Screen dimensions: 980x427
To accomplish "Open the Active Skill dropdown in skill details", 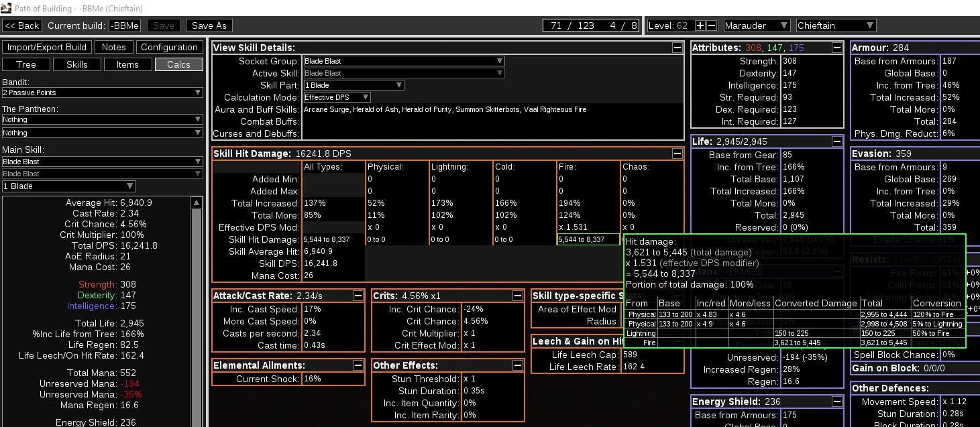I will pyautogui.click(x=404, y=73).
